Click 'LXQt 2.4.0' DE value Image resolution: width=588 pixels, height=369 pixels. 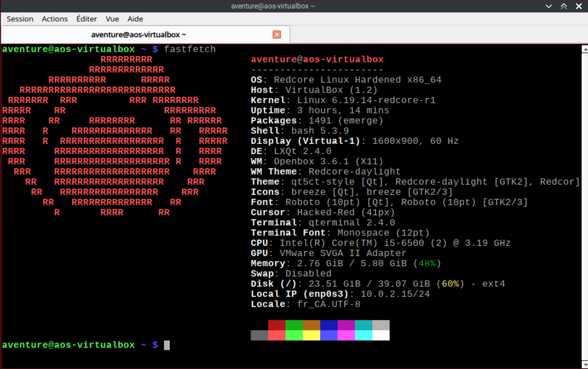click(303, 151)
